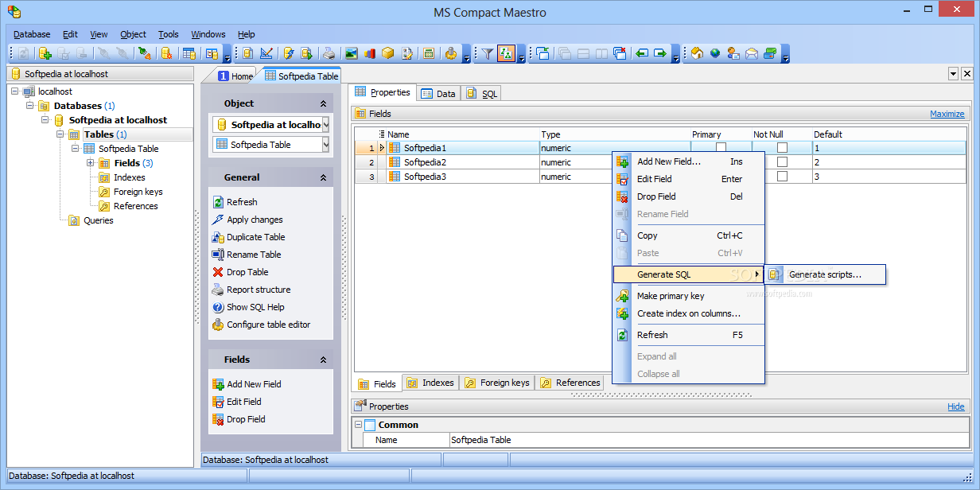
Task: Select the Softpedia3 field row name
Action: [x=425, y=177]
